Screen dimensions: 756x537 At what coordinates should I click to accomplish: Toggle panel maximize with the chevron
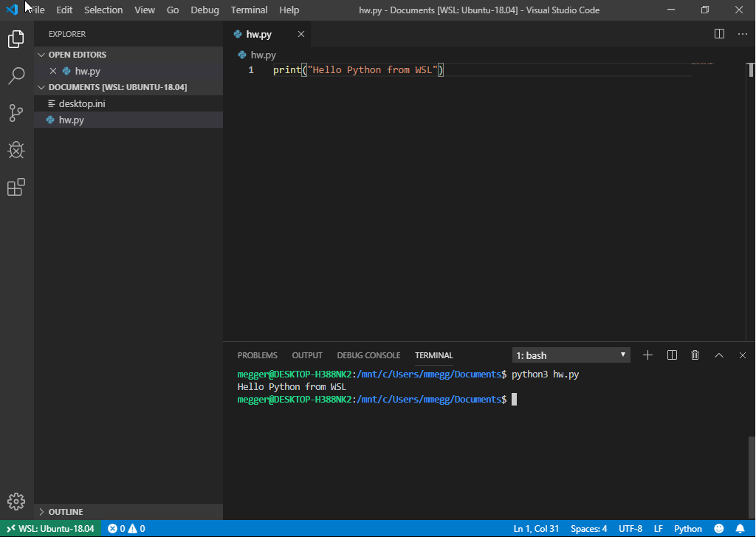(719, 355)
